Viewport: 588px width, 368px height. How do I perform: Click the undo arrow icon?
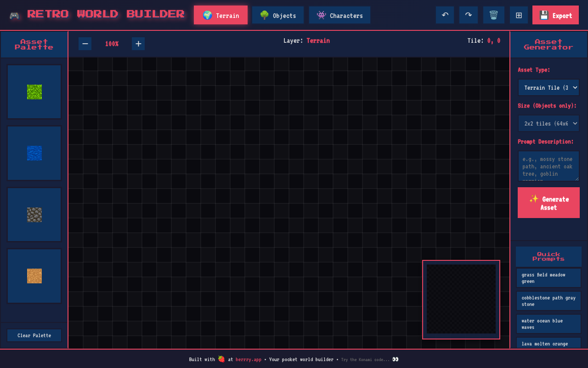point(445,15)
